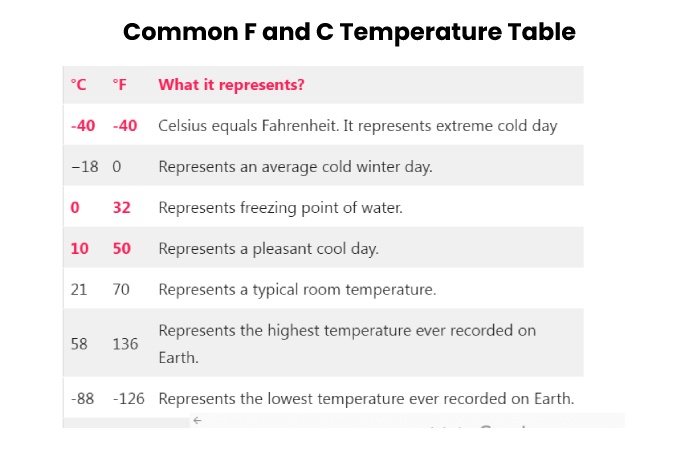Select the bold 32 Fahrenheit value

121,208
